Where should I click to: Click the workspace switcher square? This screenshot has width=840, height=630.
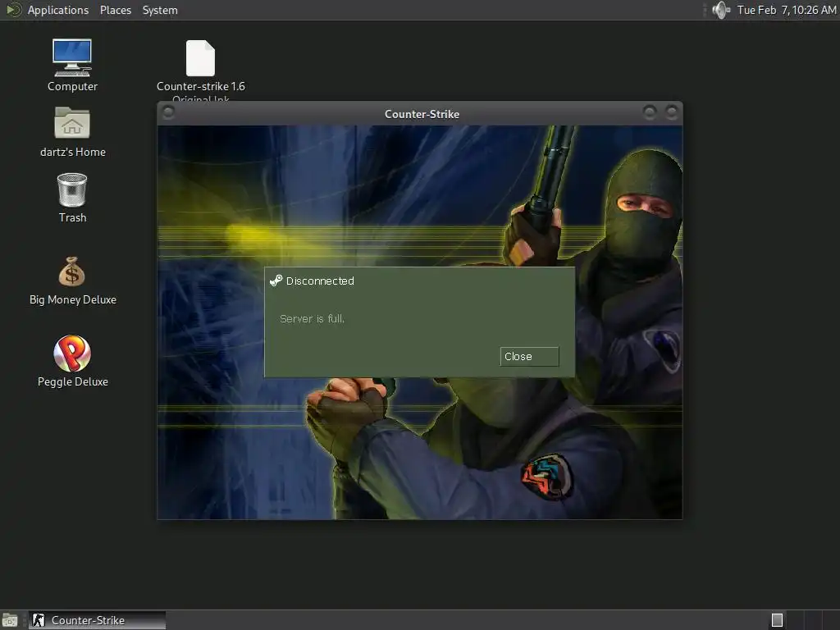click(777, 620)
